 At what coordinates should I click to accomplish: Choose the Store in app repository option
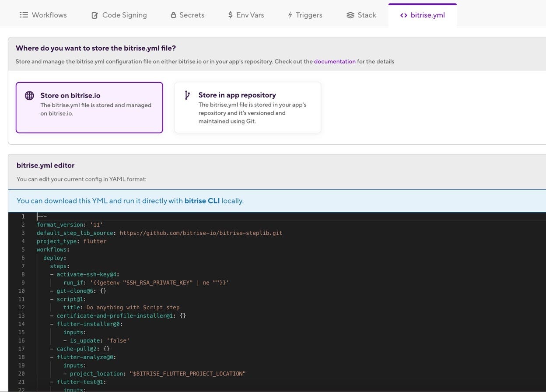(248, 108)
